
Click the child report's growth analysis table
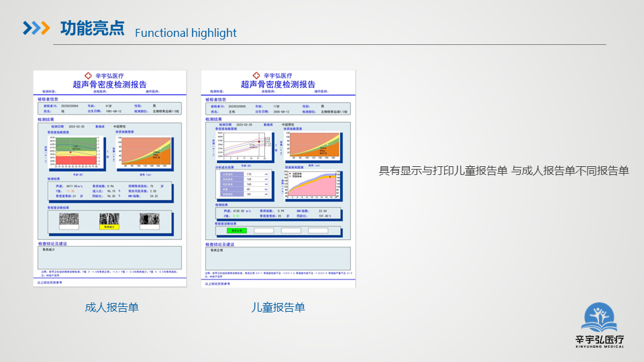point(241,185)
